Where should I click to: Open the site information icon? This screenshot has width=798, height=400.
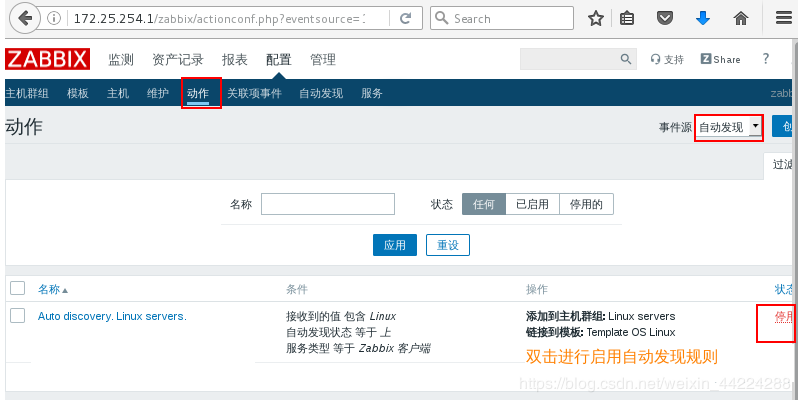pyautogui.click(x=54, y=19)
